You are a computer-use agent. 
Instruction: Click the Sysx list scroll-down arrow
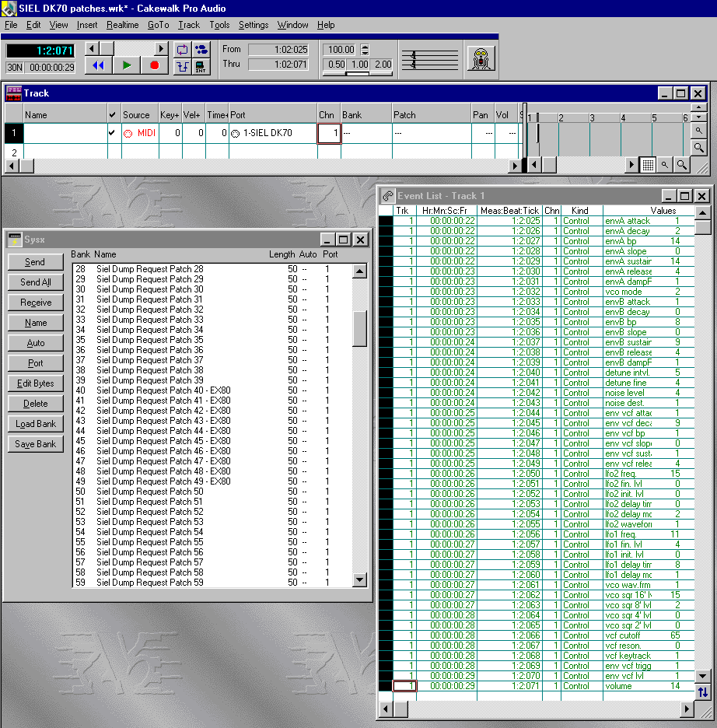(359, 579)
